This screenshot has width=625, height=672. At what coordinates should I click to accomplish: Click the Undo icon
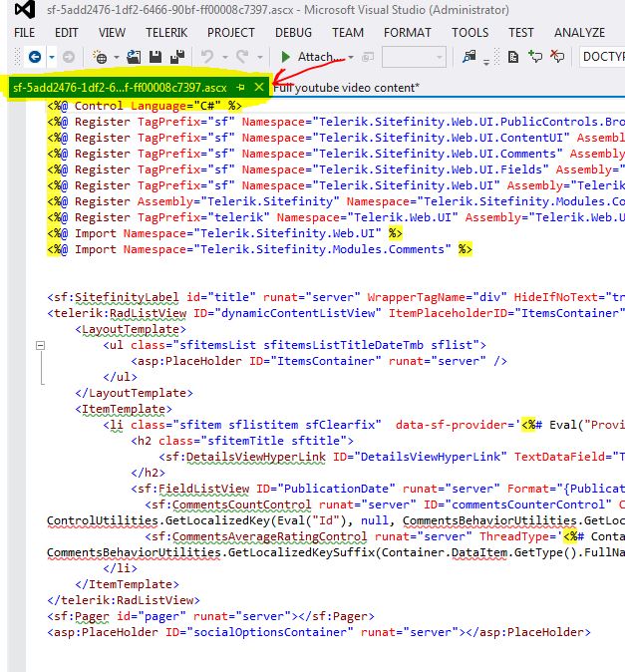click(x=207, y=57)
